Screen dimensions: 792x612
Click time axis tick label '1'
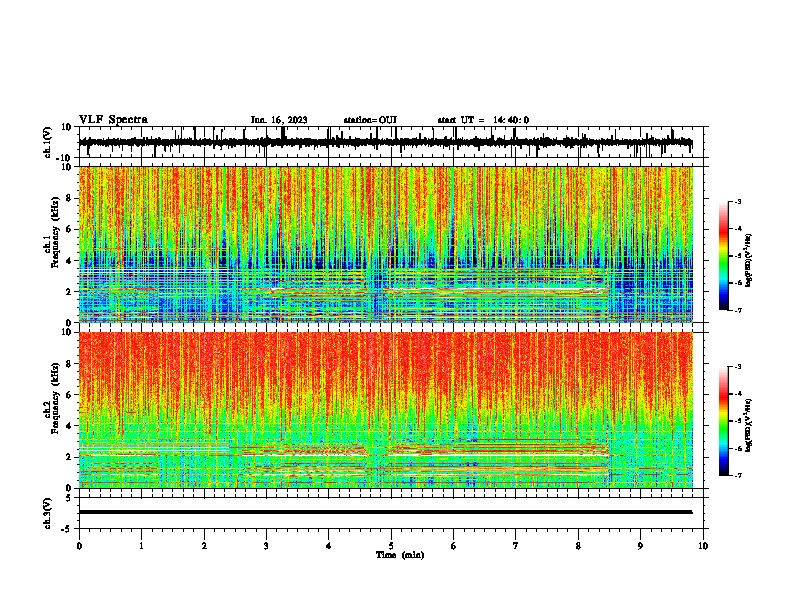[x=141, y=546]
